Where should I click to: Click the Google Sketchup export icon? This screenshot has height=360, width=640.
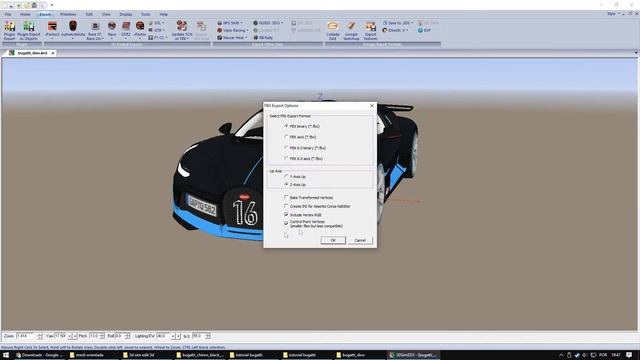351,30
